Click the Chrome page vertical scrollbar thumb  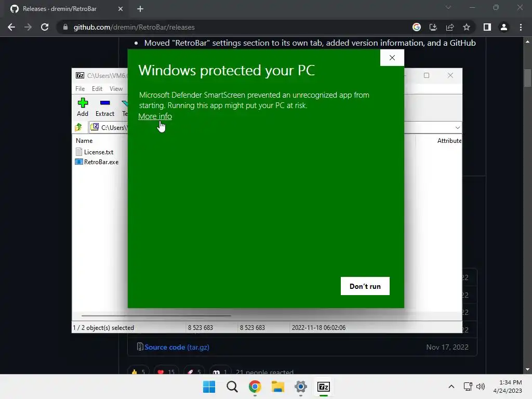[527, 78]
